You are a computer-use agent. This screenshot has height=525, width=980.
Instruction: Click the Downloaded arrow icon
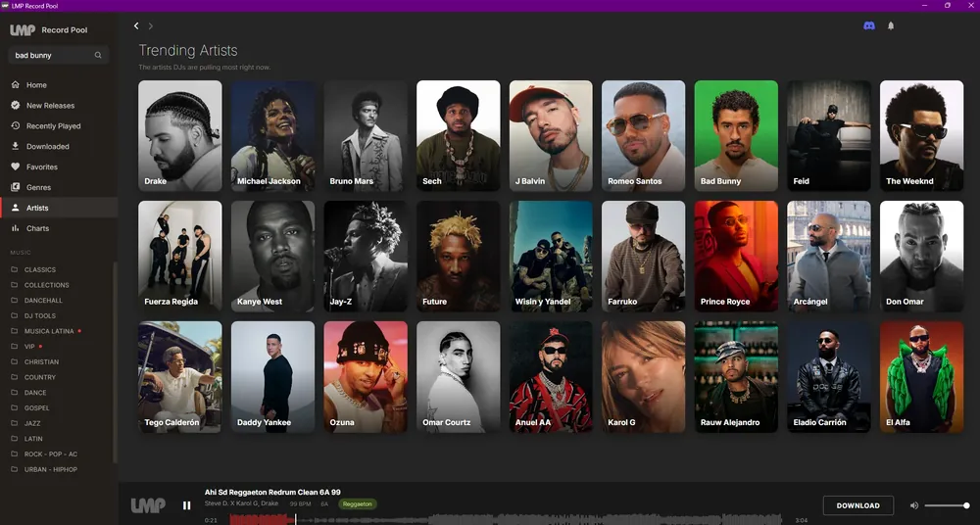(15, 146)
